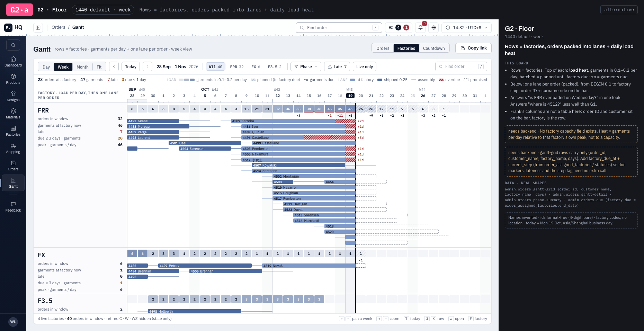Screen dimensions: 644x331
Task: Select order bar 4498 Holloway
Action: pos(195,311)
